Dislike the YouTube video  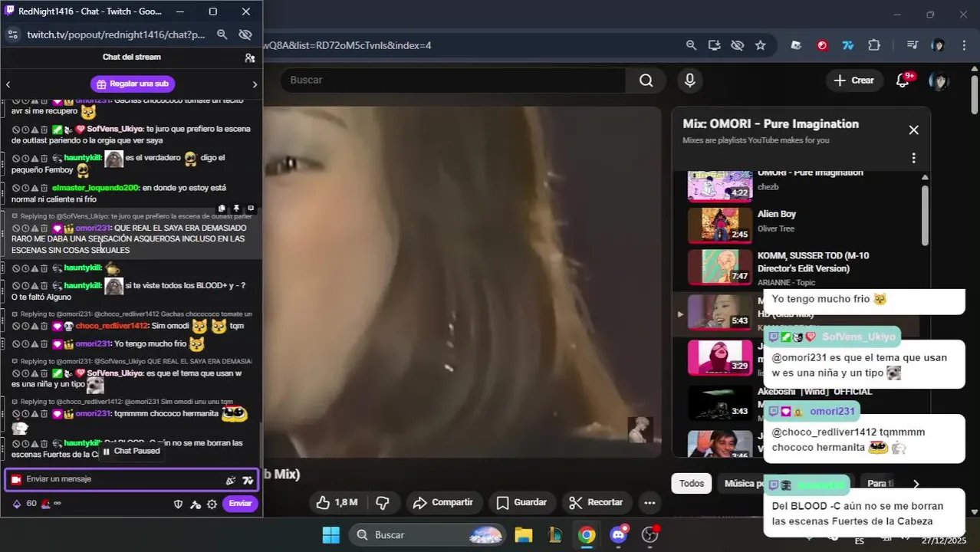[x=383, y=503]
